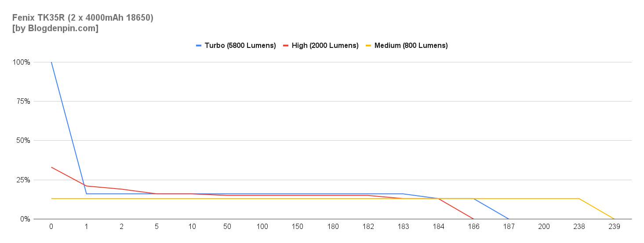Click where the yellow Medium line reaches 0% at 239
The image size is (644, 243).
click(614, 218)
